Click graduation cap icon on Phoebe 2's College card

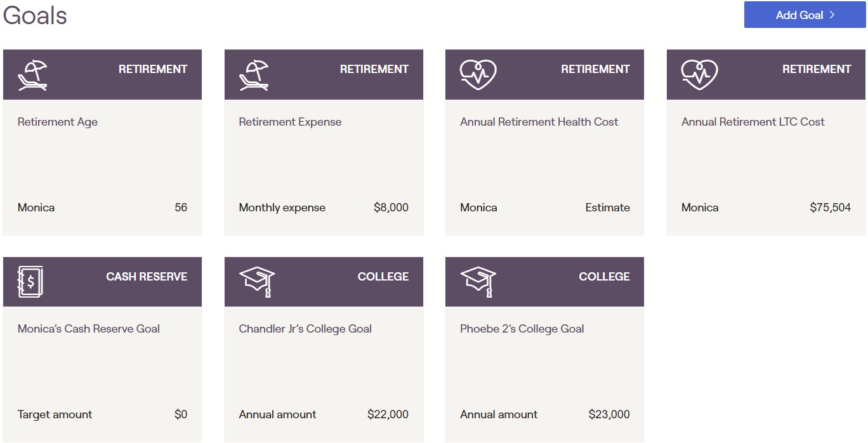click(x=478, y=282)
